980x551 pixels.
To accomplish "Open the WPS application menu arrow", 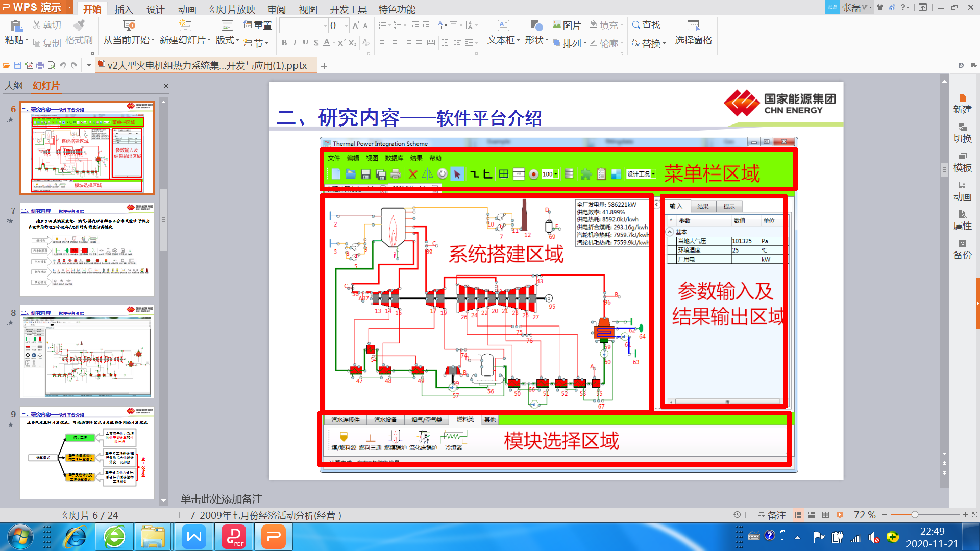I will [69, 8].
